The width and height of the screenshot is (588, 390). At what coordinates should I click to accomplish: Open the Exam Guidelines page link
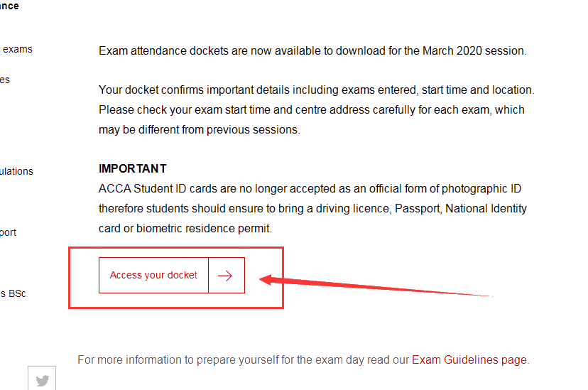click(x=469, y=359)
